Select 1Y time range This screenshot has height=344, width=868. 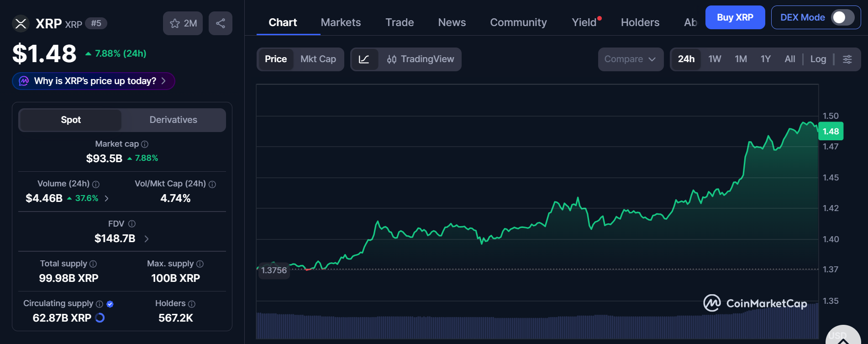(766, 59)
